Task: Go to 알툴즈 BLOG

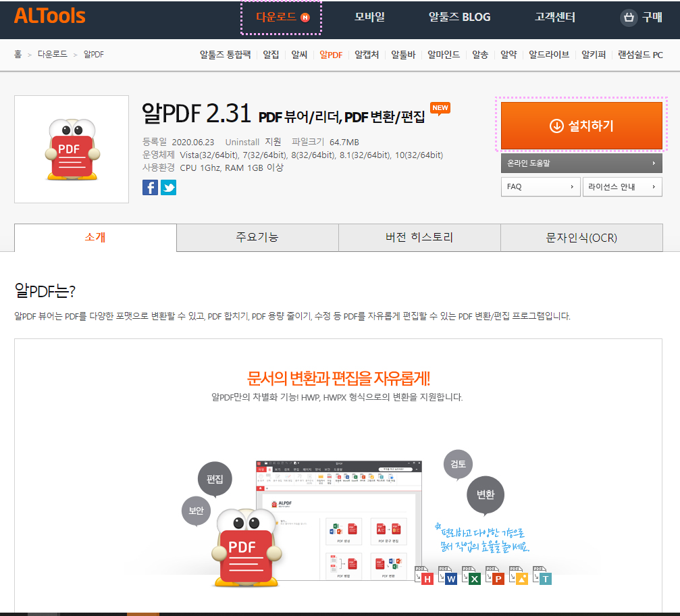Action: (x=459, y=17)
